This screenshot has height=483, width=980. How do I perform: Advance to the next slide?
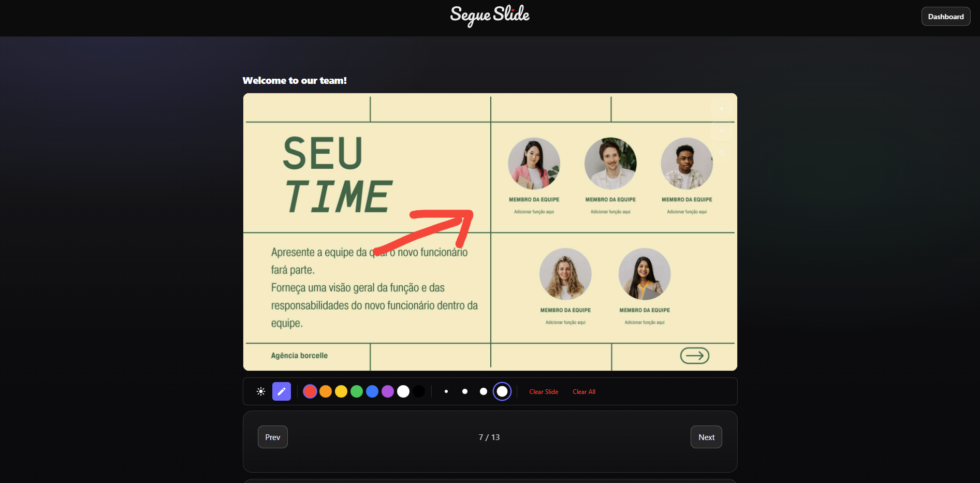click(x=706, y=436)
